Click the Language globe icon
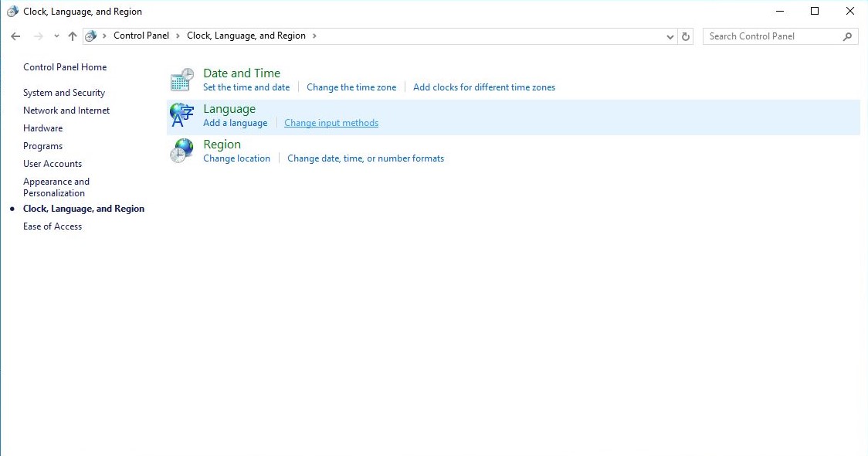This screenshot has height=456, width=868. click(181, 115)
